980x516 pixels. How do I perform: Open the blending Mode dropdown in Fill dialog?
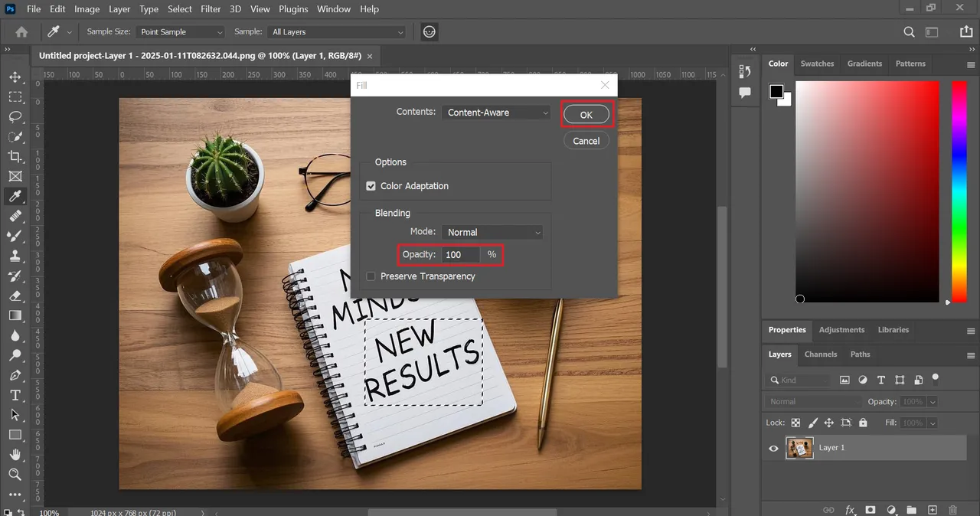point(492,232)
